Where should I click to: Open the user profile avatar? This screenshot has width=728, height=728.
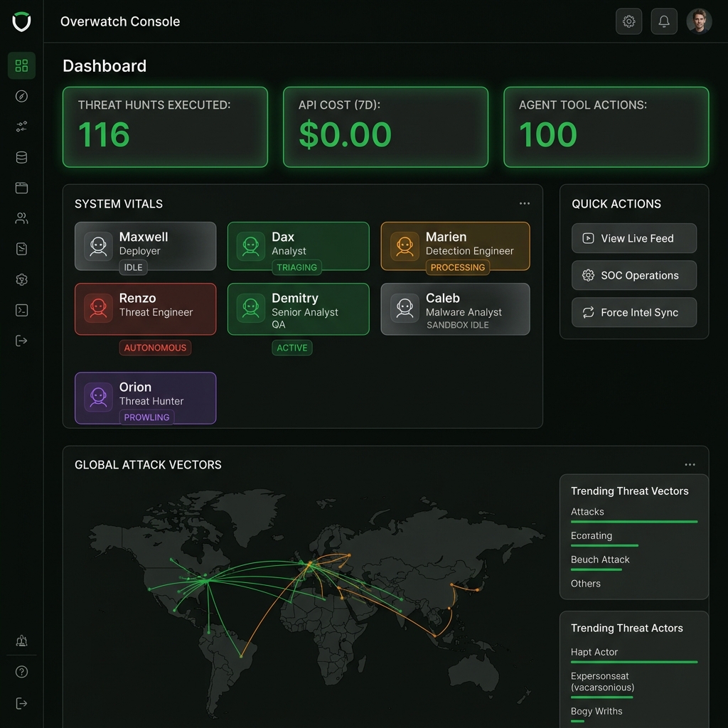pyautogui.click(x=700, y=21)
